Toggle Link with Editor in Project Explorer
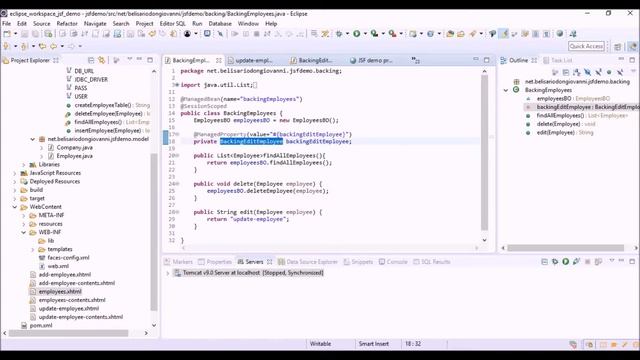The height and width of the screenshot is (360, 640). (x=101, y=60)
